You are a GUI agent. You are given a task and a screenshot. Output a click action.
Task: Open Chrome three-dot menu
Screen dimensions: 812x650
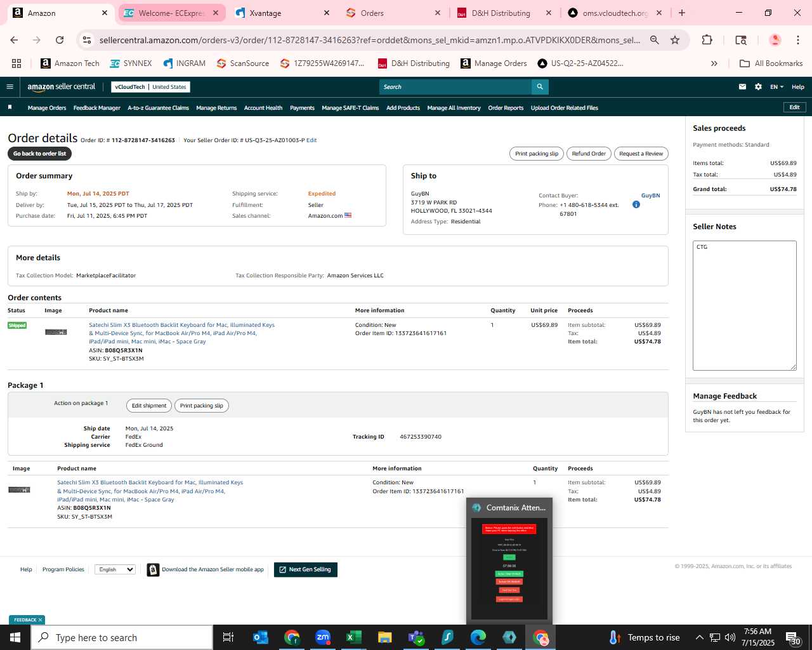coord(798,40)
